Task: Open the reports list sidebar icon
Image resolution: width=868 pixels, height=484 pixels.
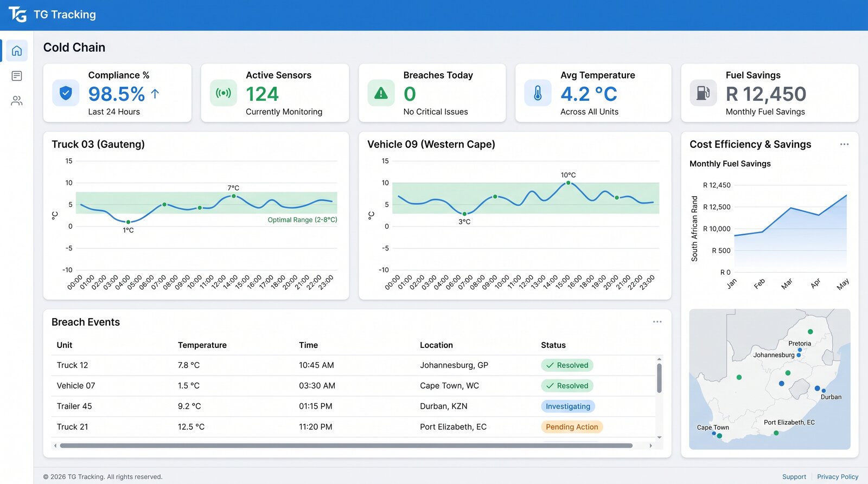Action: pyautogui.click(x=17, y=76)
